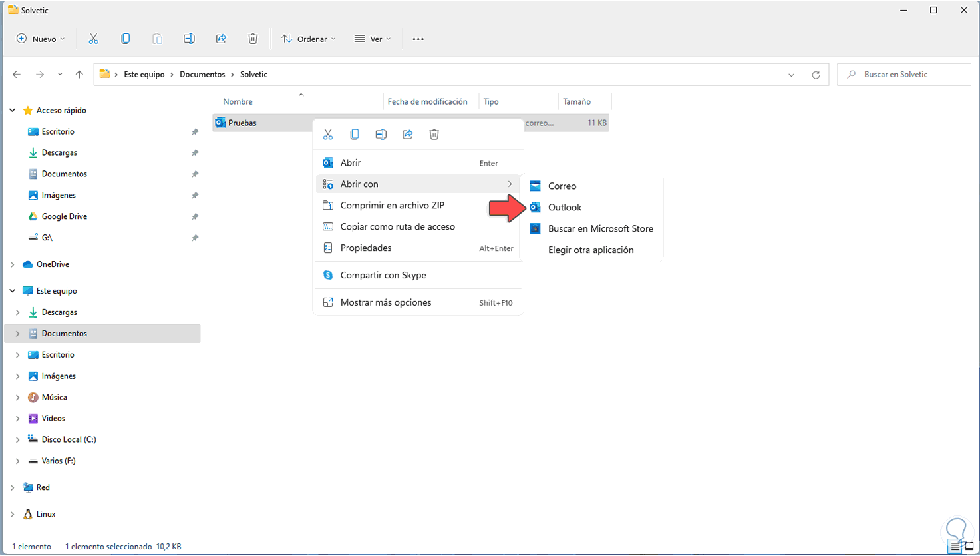The image size is (980, 556).
Task: Expand the address bar history dropdown
Action: (x=791, y=75)
